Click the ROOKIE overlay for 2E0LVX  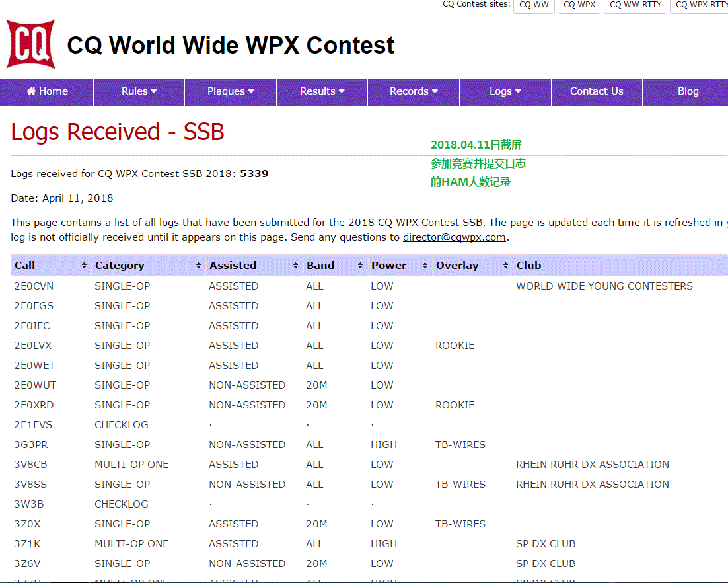pyautogui.click(x=455, y=346)
